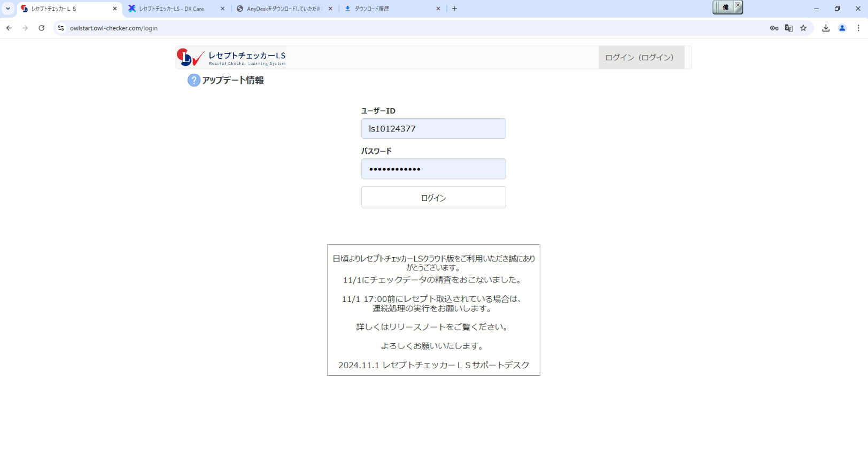
Task: Open the tab search dropdown arrow
Action: (8, 9)
